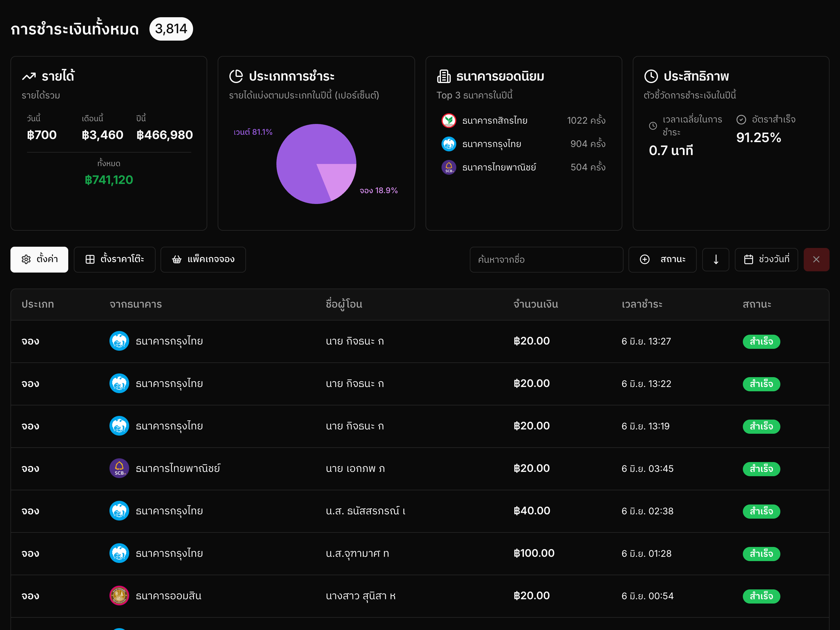The height and width of the screenshot is (630, 840).
Task: Click the check-circle icon next to อัตราสำเร็จ
Action: tap(741, 120)
